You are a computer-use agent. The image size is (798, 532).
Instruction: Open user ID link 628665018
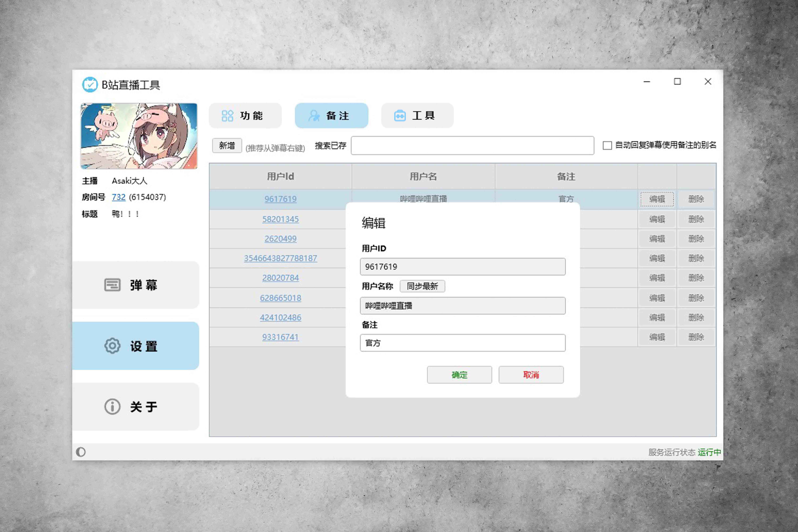coord(281,298)
